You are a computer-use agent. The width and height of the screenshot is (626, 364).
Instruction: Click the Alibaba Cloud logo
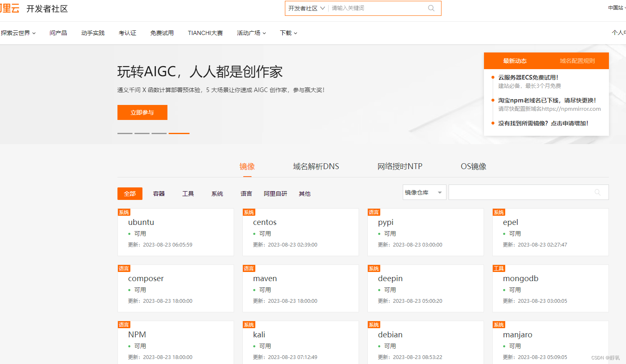(9, 8)
